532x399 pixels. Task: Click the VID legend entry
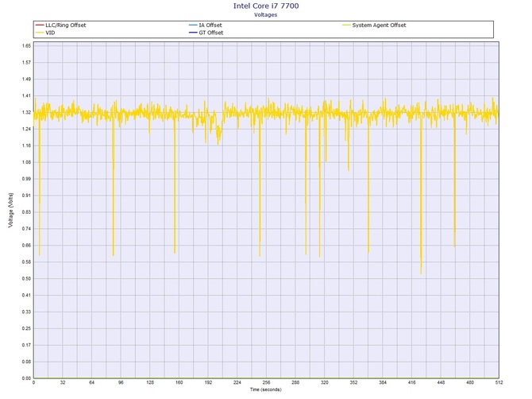click(x=45, y=33)
